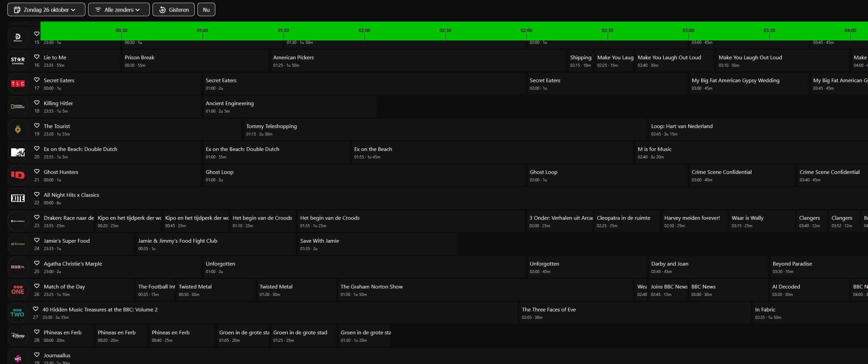Expand the Alle zenders filter dropdown

pos(119,10)
